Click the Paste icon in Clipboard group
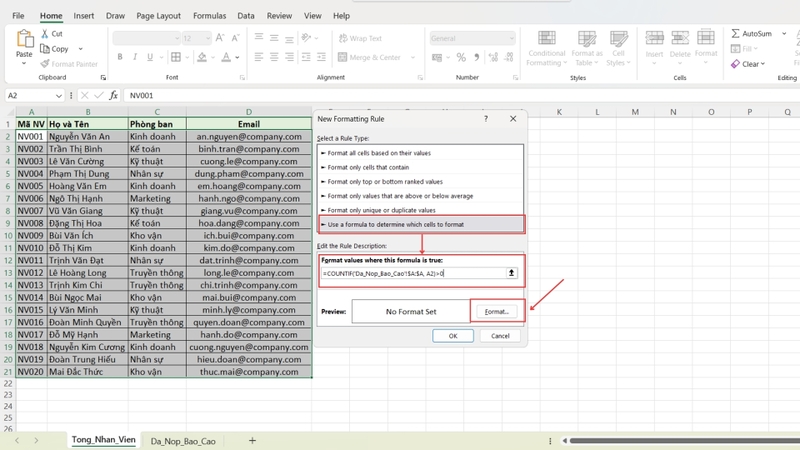The height and width of the screenshot is (450, 800). 23,39
